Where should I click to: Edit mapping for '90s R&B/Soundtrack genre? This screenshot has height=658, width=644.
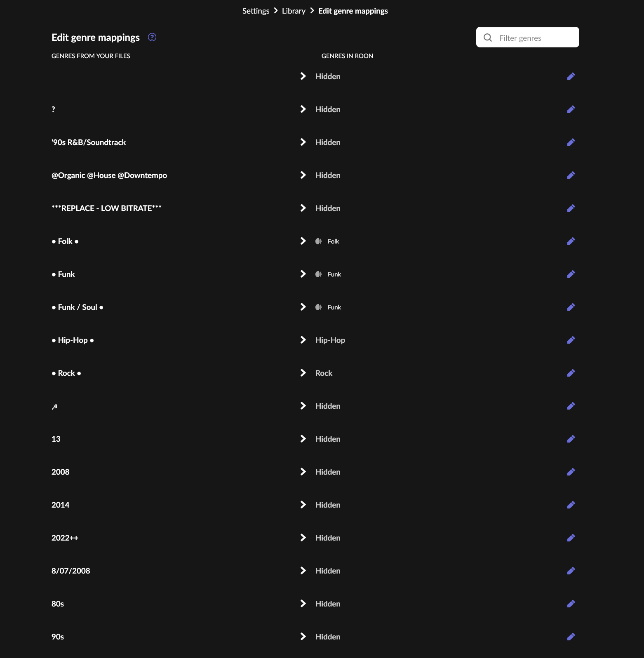coord(571,143)
